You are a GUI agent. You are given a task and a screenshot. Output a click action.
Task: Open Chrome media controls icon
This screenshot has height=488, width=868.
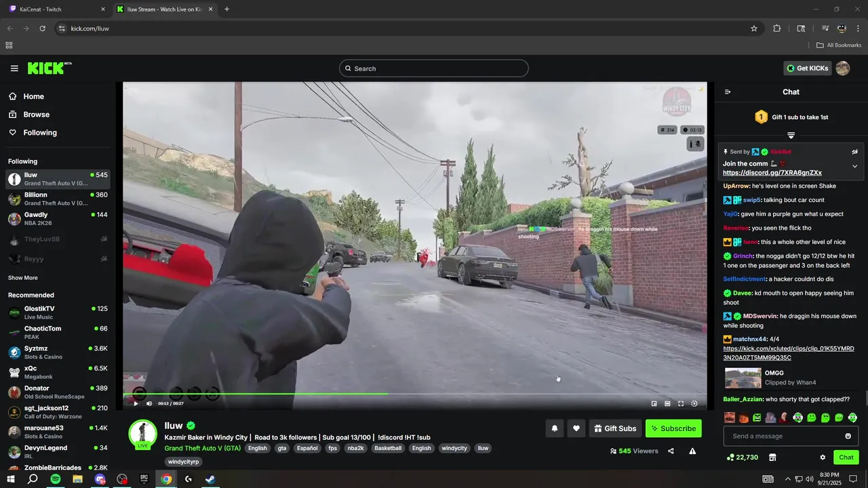coord(825,28)
